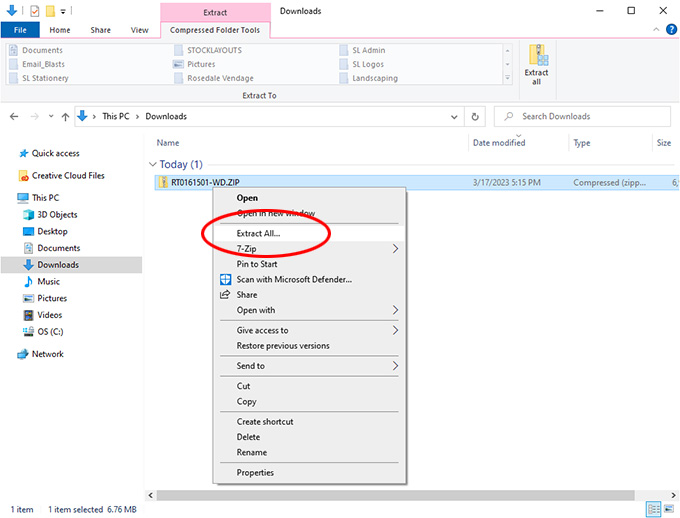Viewport: 680px width, 518px height.
Task: Open Creative Cloud Files in sidebar
Action: (66, 175)
